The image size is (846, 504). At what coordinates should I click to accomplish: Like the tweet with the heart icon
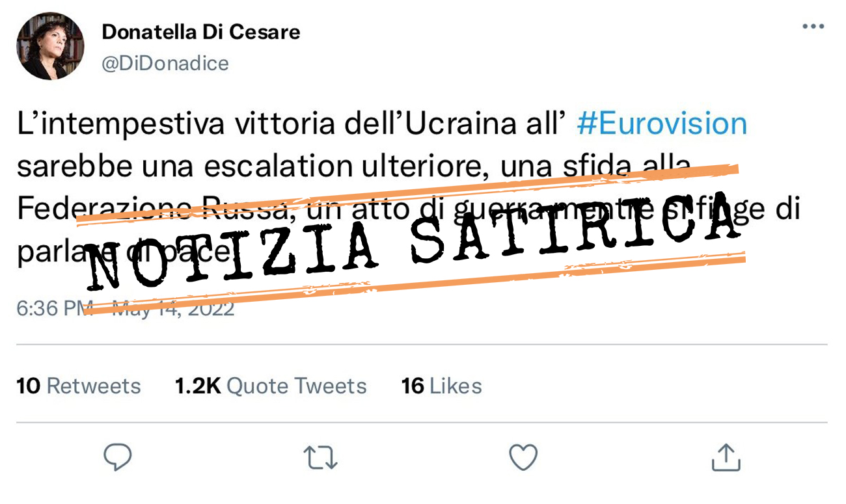(523, 457)
